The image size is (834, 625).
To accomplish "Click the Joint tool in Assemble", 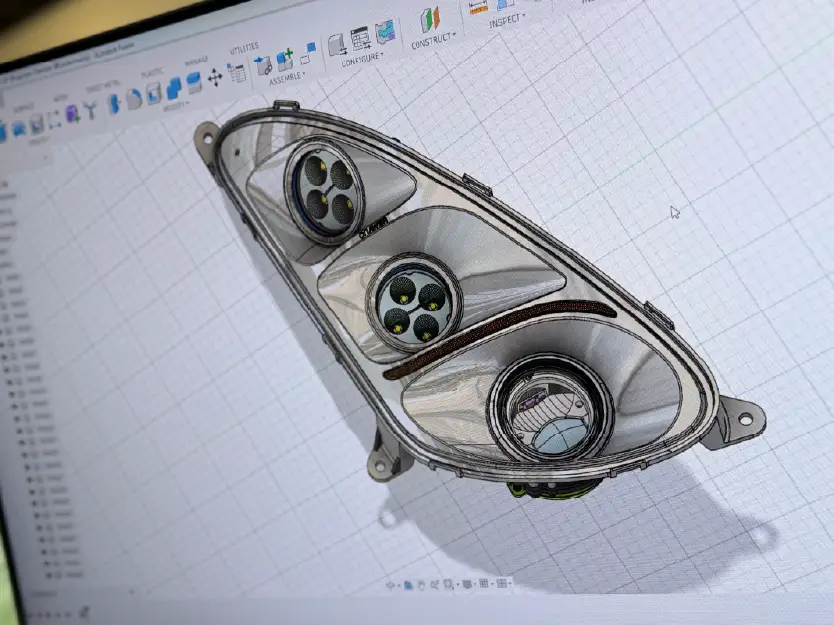I will [x=263, y=65].
